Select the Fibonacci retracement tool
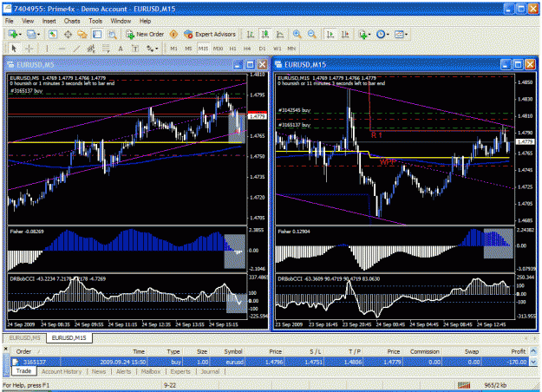The image size is (542, 392). coord(106,49)
